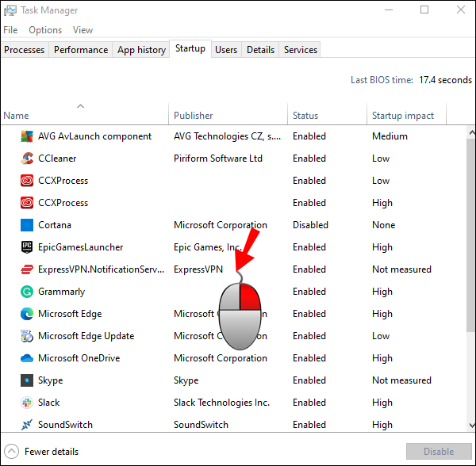The height and width of the screenshot is (466, 476).
Task: Click the SoundSwitch publisher cell
Action: [x=201, y=425]
